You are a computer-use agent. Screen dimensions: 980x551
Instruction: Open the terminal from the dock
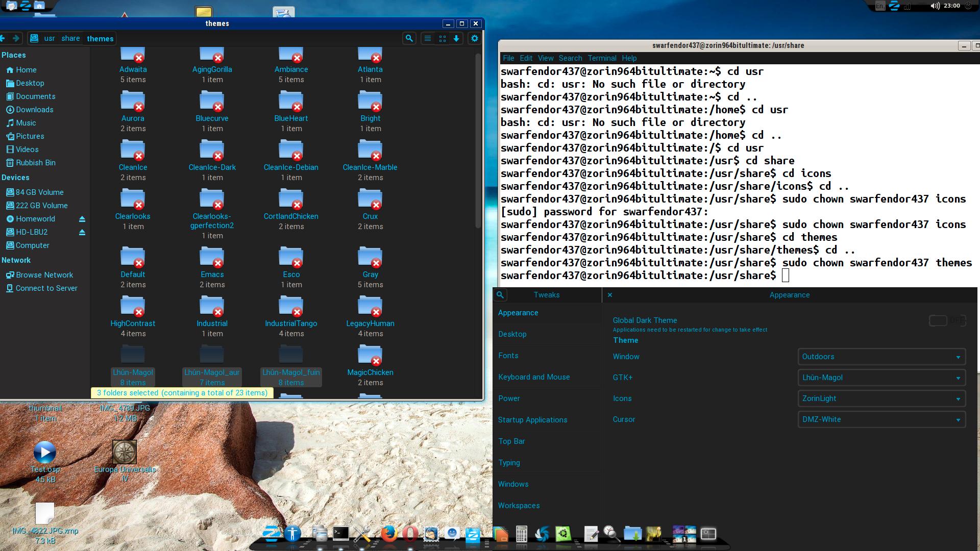340,534
